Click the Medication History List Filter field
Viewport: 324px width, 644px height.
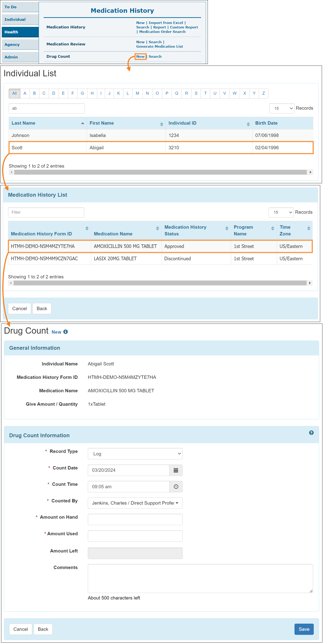(x=46, y=213)
